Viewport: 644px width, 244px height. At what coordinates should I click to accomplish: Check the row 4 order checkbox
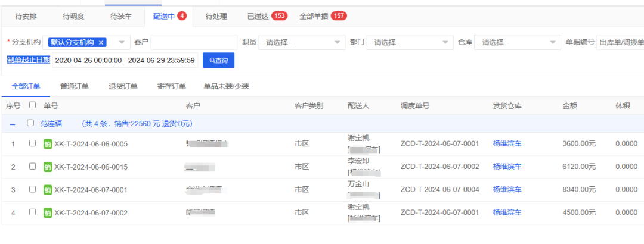coord(32,212)
